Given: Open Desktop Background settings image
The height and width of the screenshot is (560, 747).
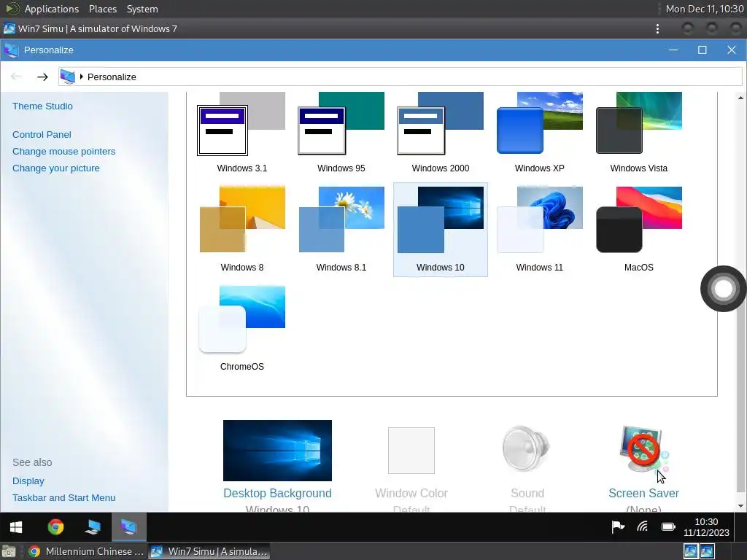Looking at the screenshot, I should (x=277, y=450).
